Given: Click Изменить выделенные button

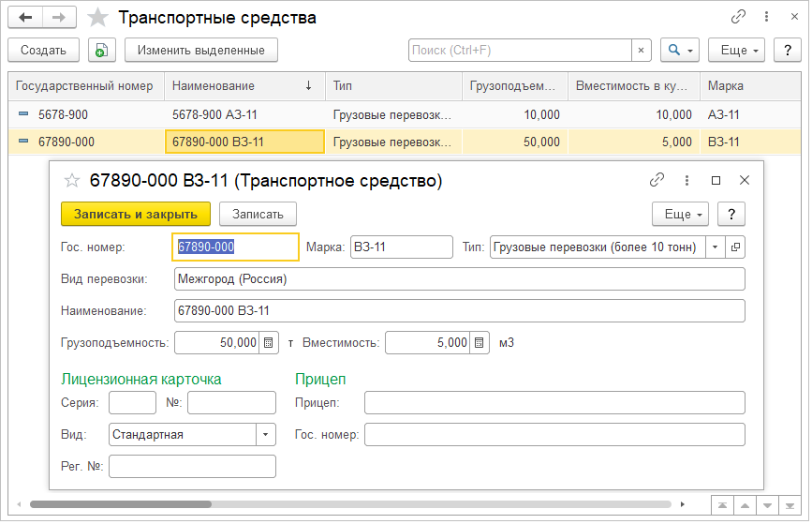Looking at the screenshot, I should tap(201, 50).
